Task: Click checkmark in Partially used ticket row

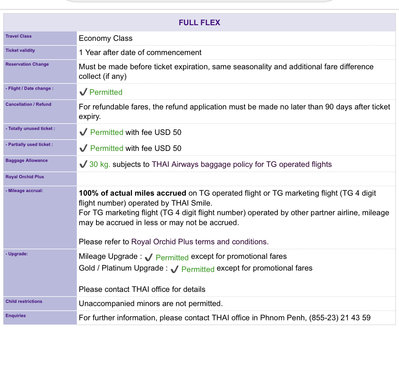Action: tap(83, 148)
